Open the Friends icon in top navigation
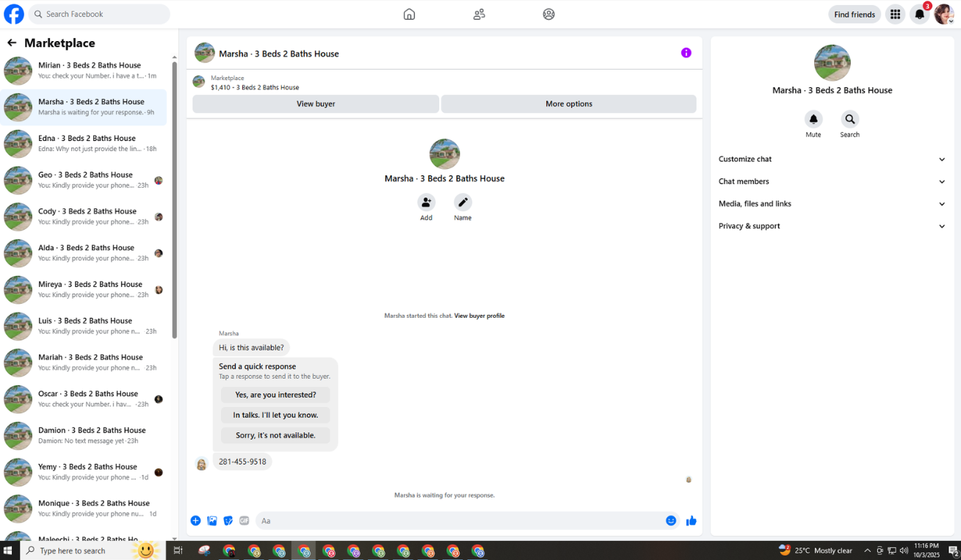 (x=479, y=14)
